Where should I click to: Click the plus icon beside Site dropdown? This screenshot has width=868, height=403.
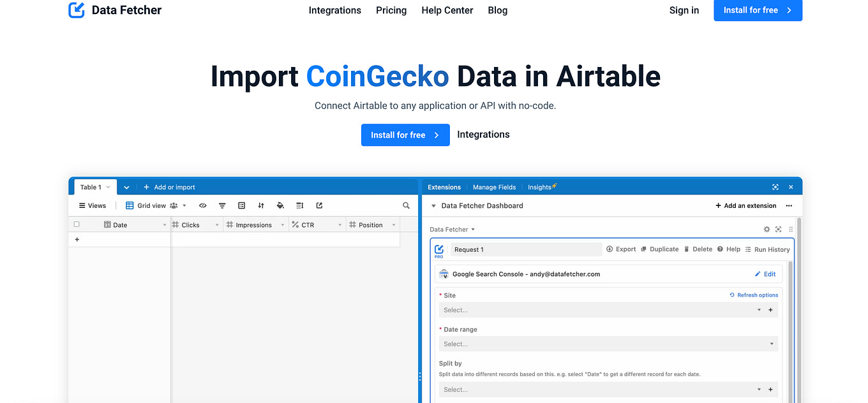(771, 310)
